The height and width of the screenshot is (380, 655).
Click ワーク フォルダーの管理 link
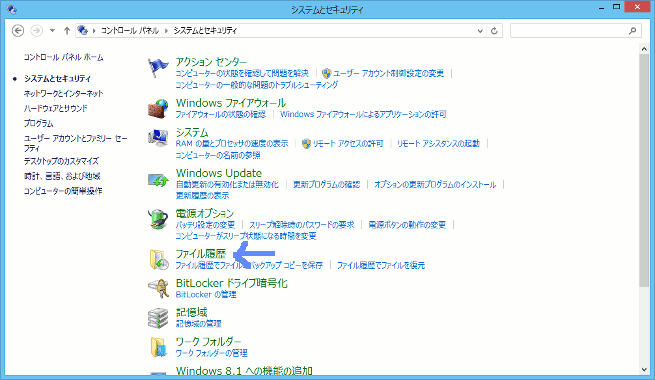[211, 353]
